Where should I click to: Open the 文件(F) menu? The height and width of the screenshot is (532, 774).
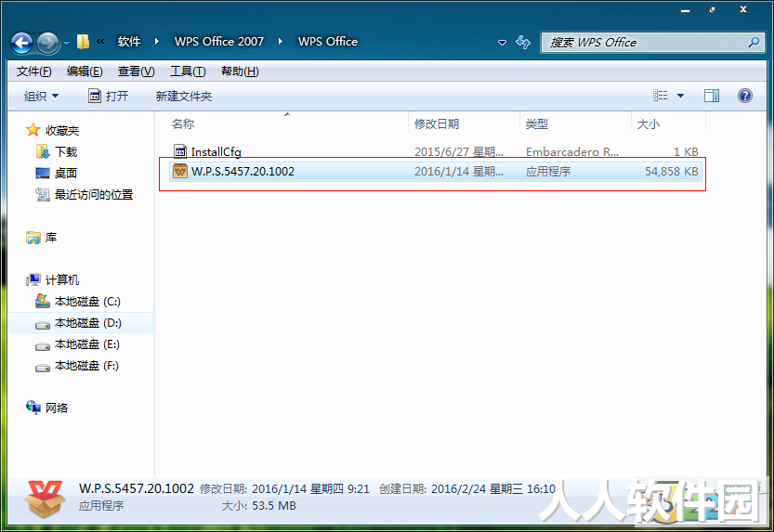(x=34, y=71)
